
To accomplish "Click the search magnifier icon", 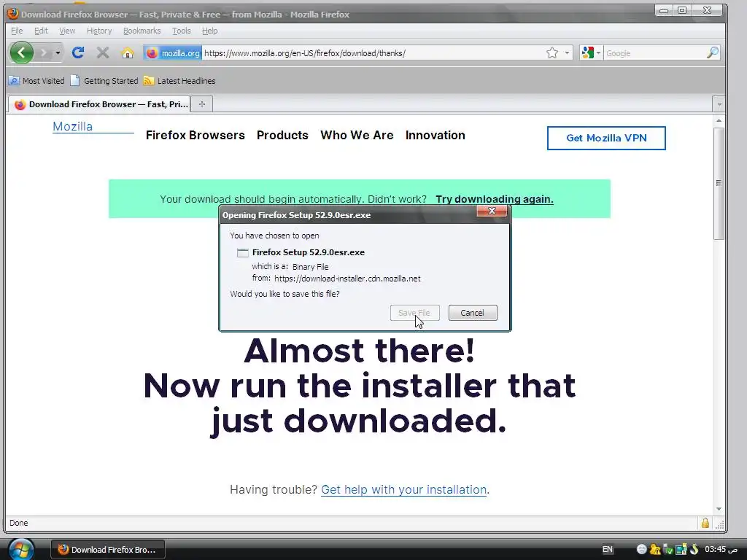I will click(712, 52).
